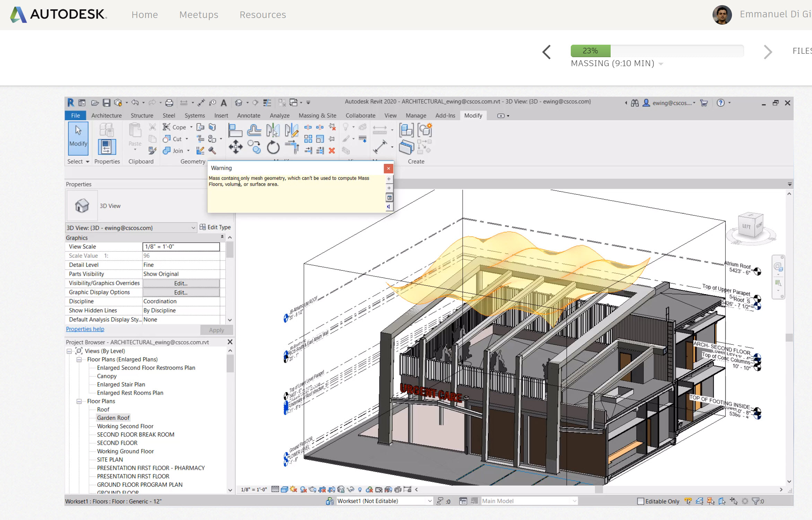This screenshot has height=520, width=812.
Task: Select the Cope tool in Geometry panel
Action: click(x=174, y=127)
